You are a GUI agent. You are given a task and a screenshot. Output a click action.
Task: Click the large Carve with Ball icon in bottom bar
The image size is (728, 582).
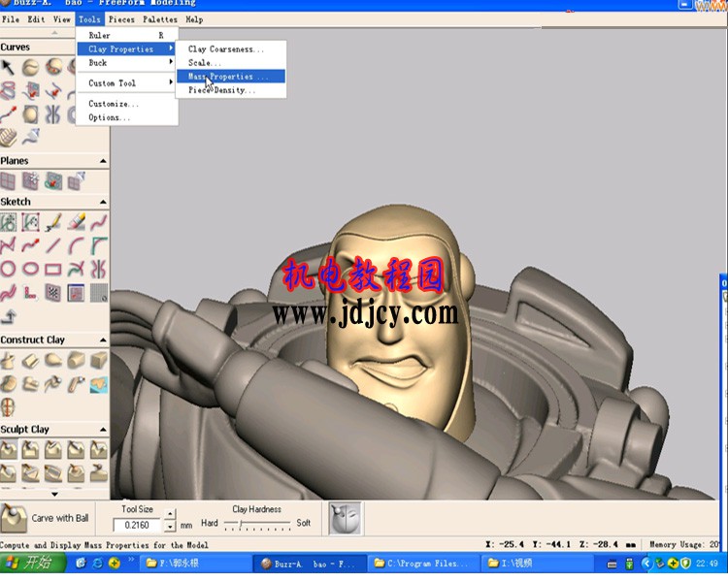pos(14,518)
